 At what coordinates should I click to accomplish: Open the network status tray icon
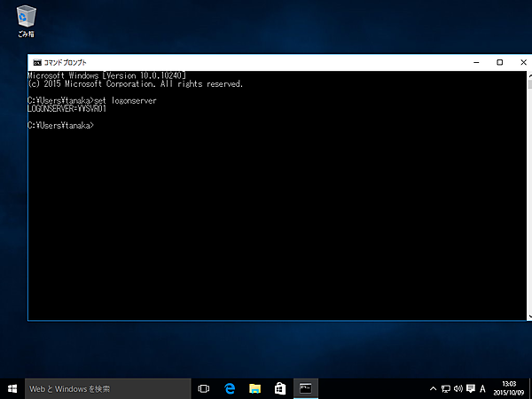[445, 388]
